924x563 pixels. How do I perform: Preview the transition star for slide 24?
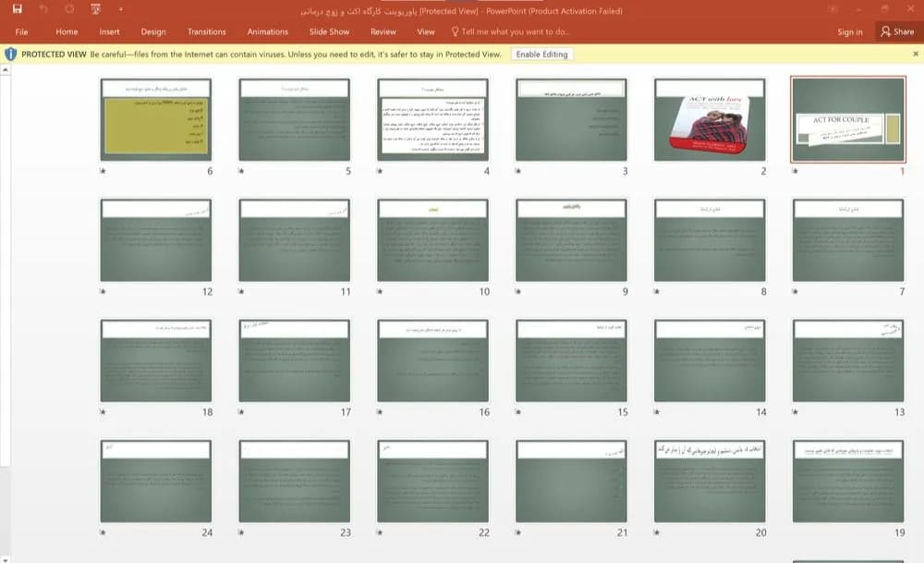point(103,532)
